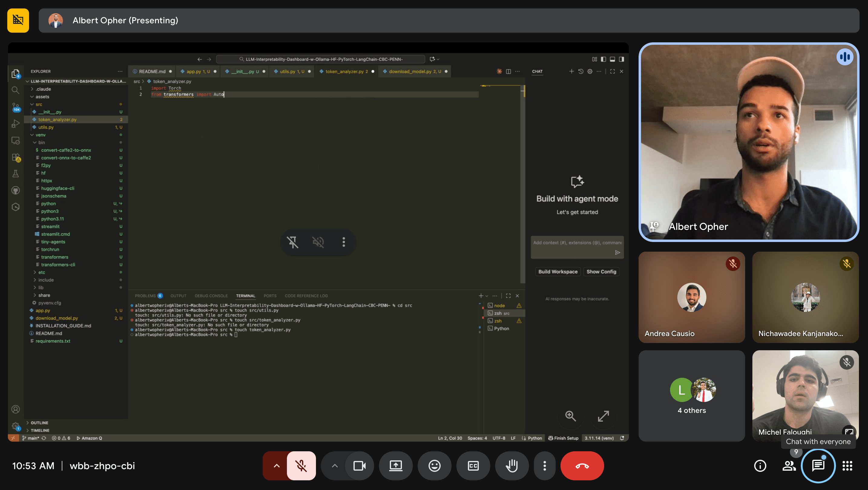This screenshot has width=868, height=490.
Task: Open more options on presentation overlay
Action: pyautogui.click(x=344, y=242)
